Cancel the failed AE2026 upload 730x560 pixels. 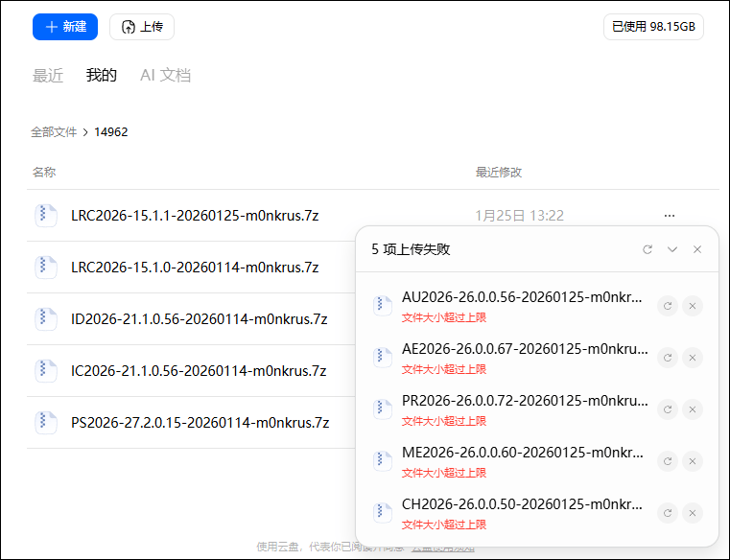[693, 358]
